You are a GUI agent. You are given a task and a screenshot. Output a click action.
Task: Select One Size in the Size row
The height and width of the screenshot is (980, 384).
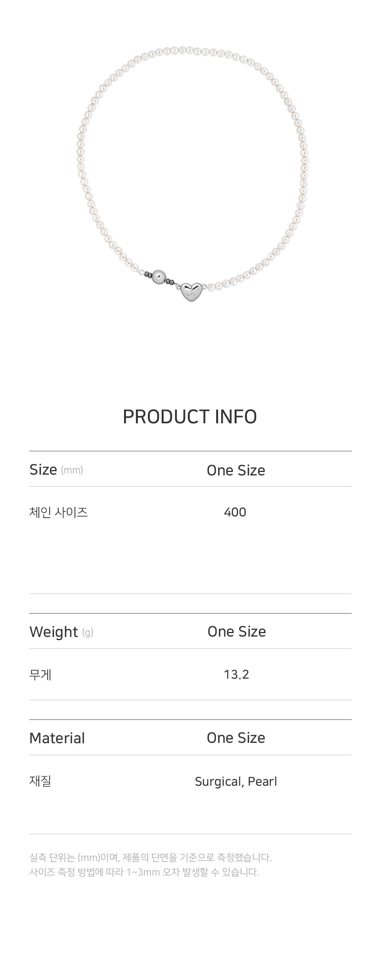(x=236, y=470)
